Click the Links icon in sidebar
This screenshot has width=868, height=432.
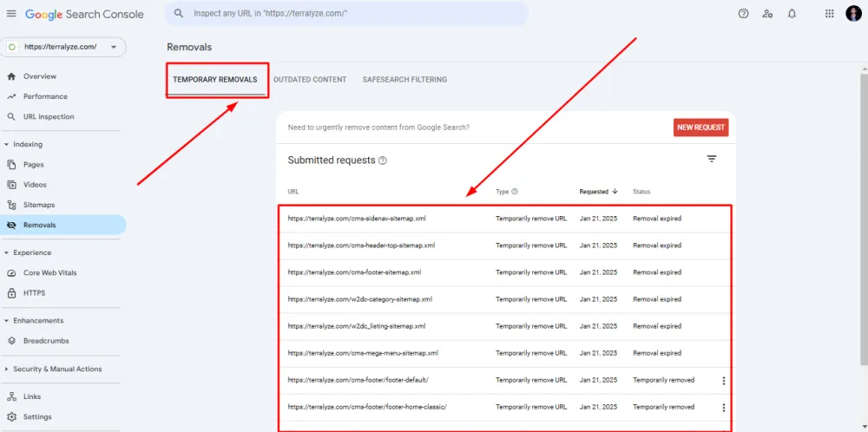11,396
